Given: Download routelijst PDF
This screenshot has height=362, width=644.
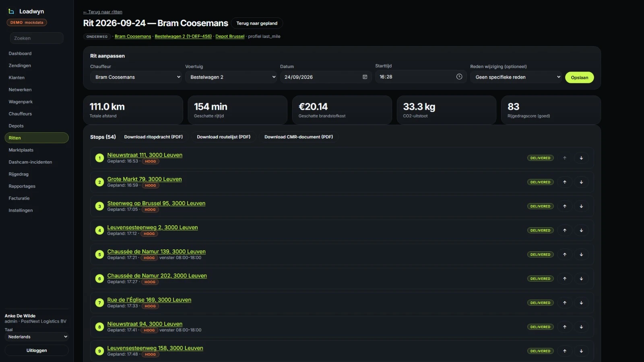Looking at the screenshot, I should pyautogui.click(x=223, y=137).
